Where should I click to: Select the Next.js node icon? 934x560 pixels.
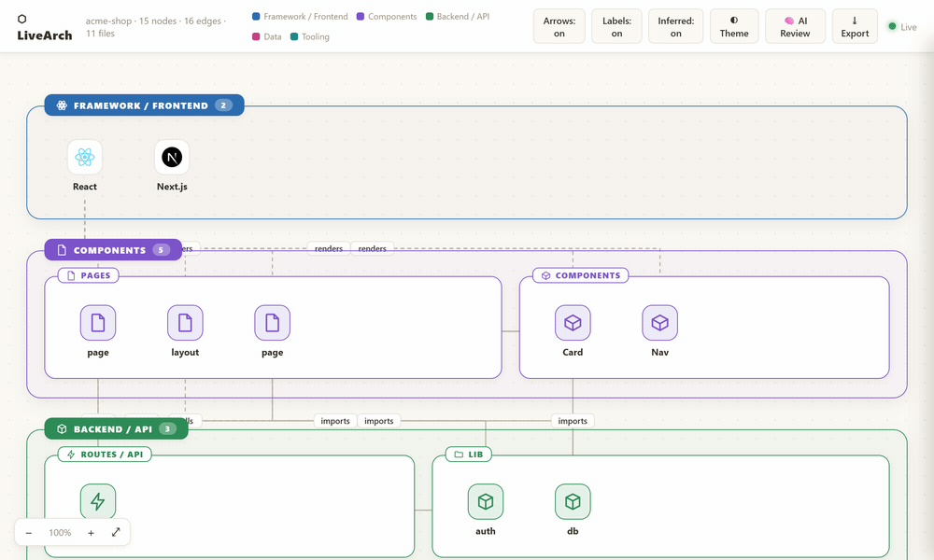[172, 157]
